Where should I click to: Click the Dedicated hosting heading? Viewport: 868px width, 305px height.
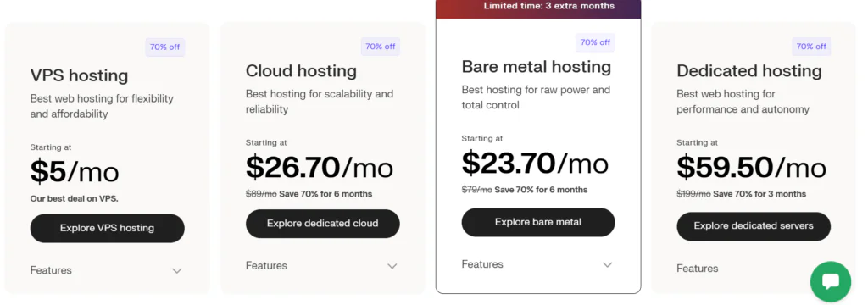[749, 71]
